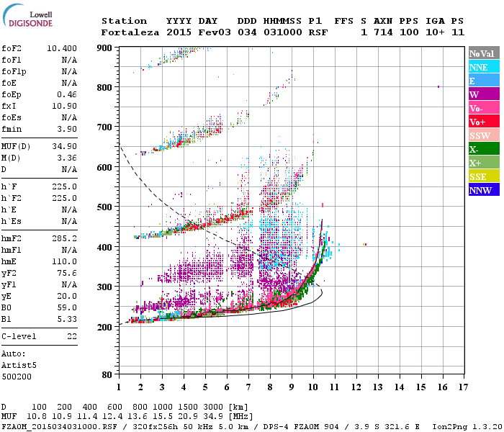The image size is (504, 432).
Task: Select the Vo+ red legend swatch
Action: (484, 122)
